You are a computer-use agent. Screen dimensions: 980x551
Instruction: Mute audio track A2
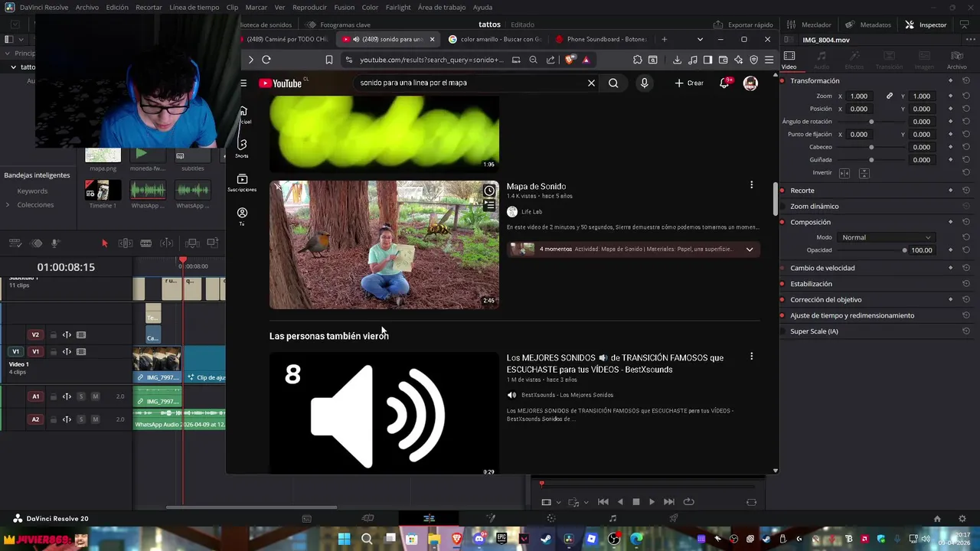pos(96,419)
